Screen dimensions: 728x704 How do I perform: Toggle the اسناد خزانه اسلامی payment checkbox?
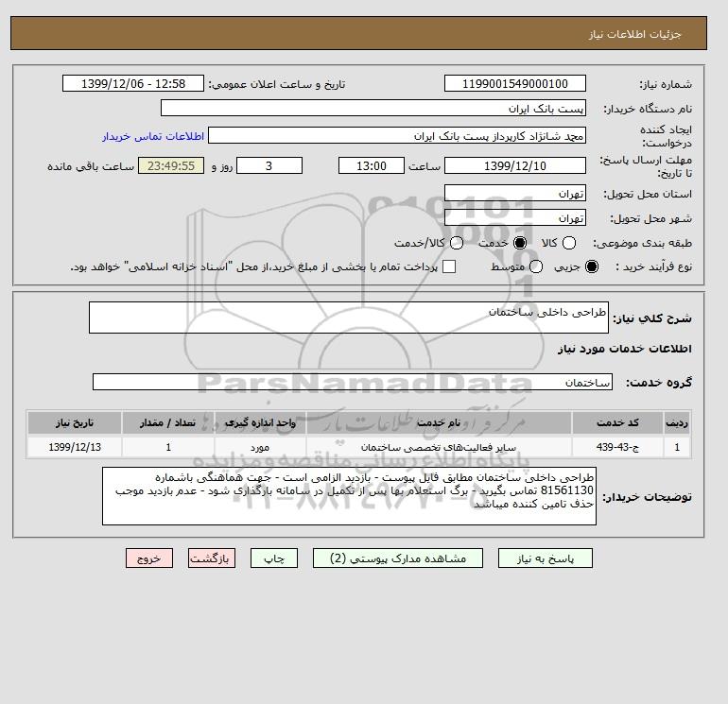click(449, 266)
